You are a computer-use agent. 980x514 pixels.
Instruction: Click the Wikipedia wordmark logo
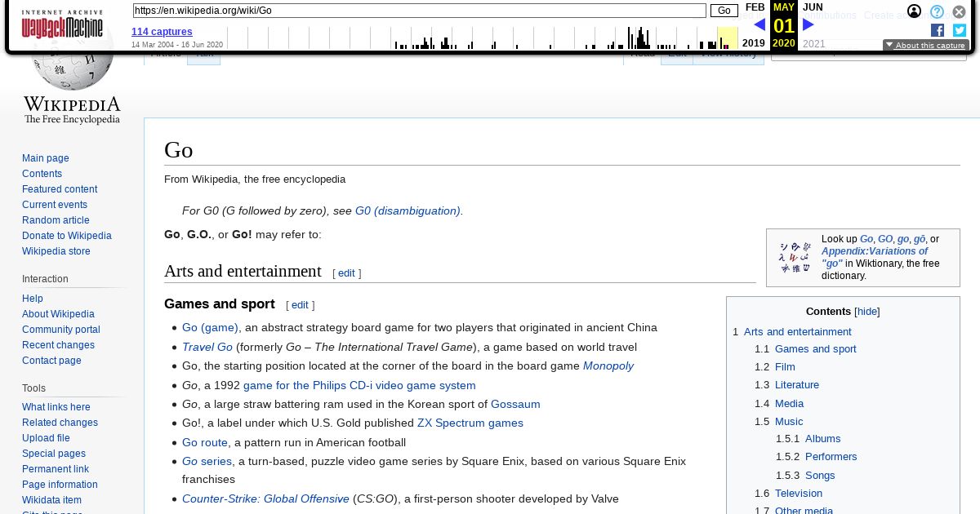click(x=72, y=109)
